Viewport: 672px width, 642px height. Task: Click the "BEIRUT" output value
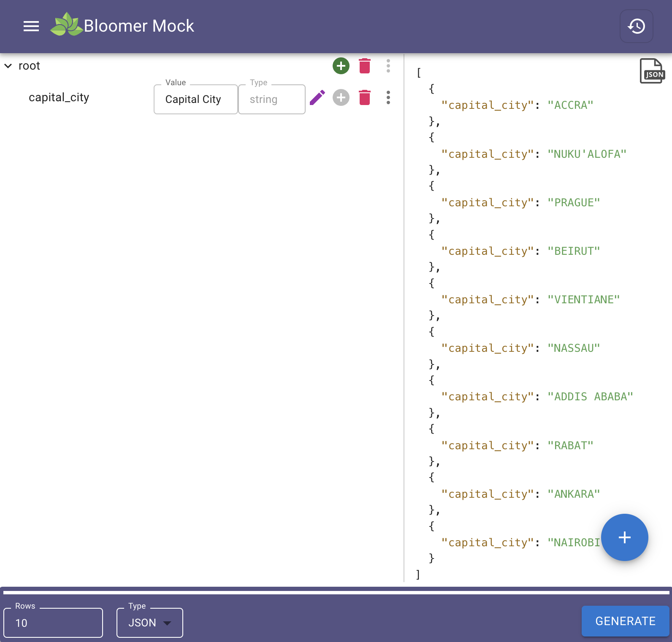tap(574, 251)
